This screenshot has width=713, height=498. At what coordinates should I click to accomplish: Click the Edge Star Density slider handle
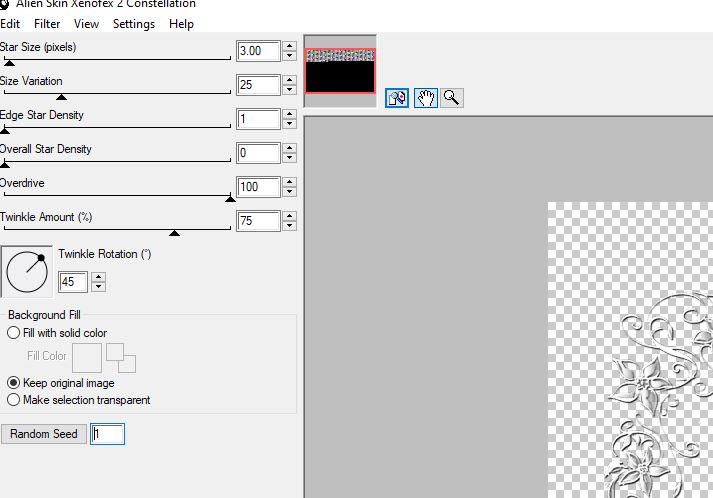[x=5, y=131]
